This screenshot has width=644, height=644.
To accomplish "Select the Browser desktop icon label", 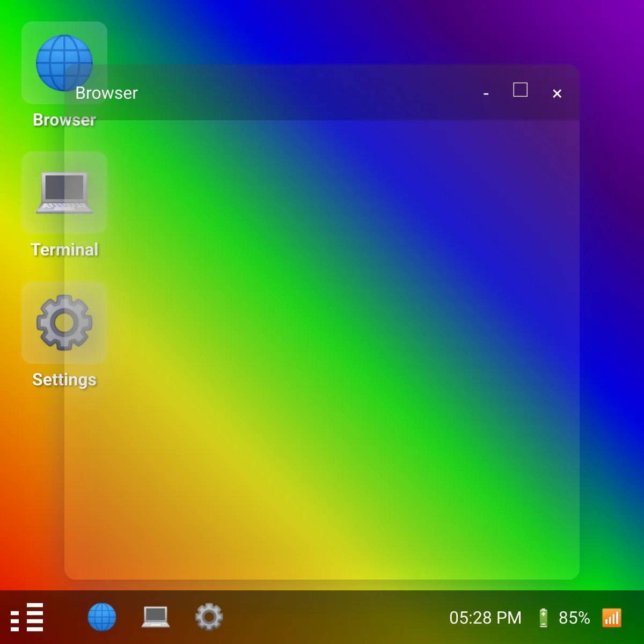I will (64, 120).
